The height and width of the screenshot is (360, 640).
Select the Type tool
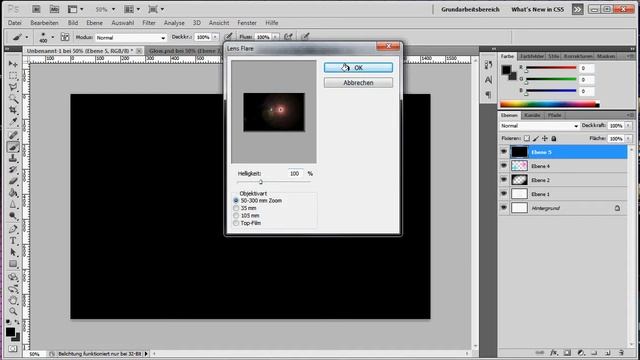pyautogui.click(x=13, y=241)
